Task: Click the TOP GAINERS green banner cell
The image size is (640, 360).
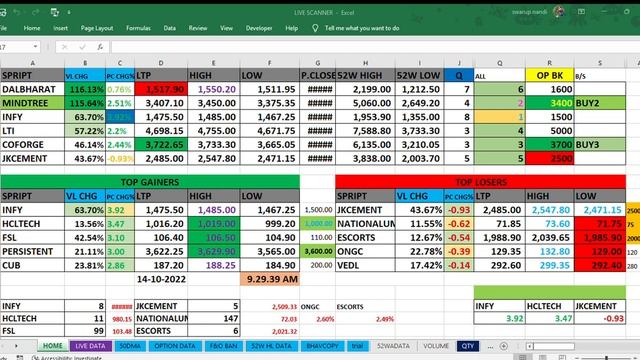Action: [x=150, y=182]
